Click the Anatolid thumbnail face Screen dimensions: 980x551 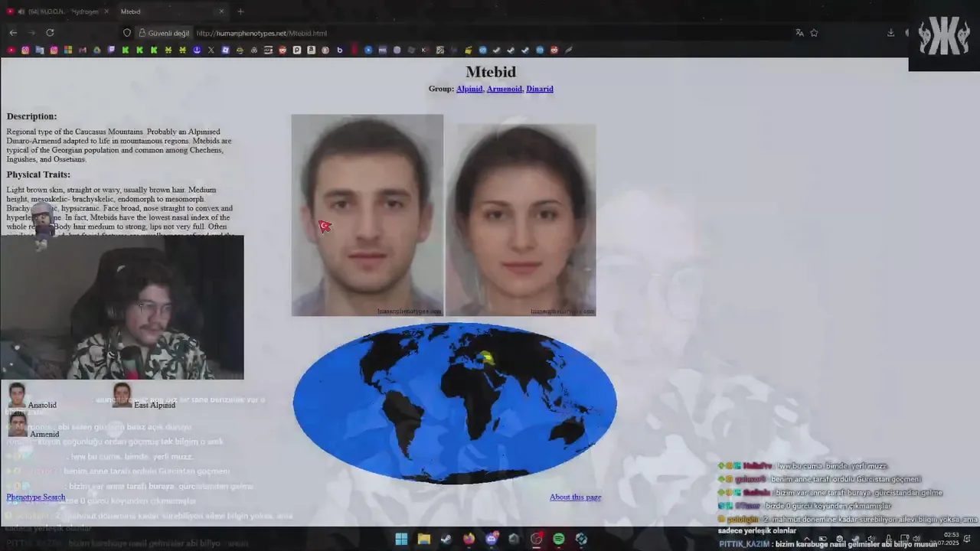point(17,396)
